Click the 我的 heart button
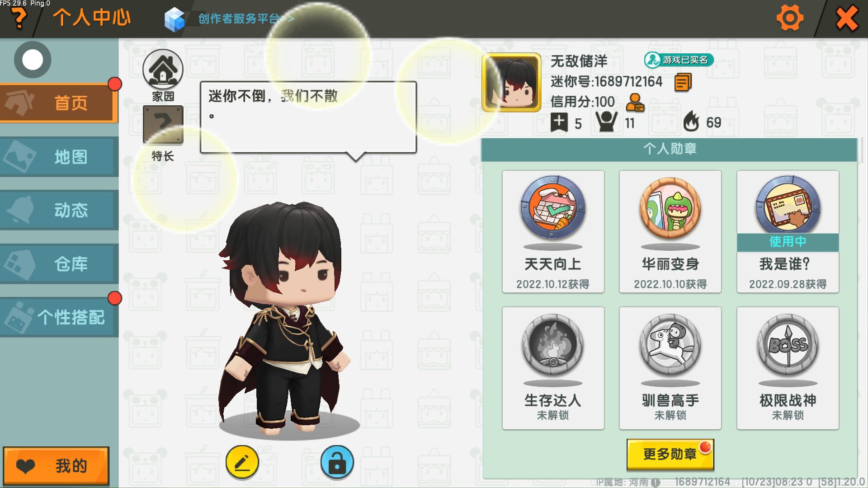 pyautogui.click(x=56, y=466)
